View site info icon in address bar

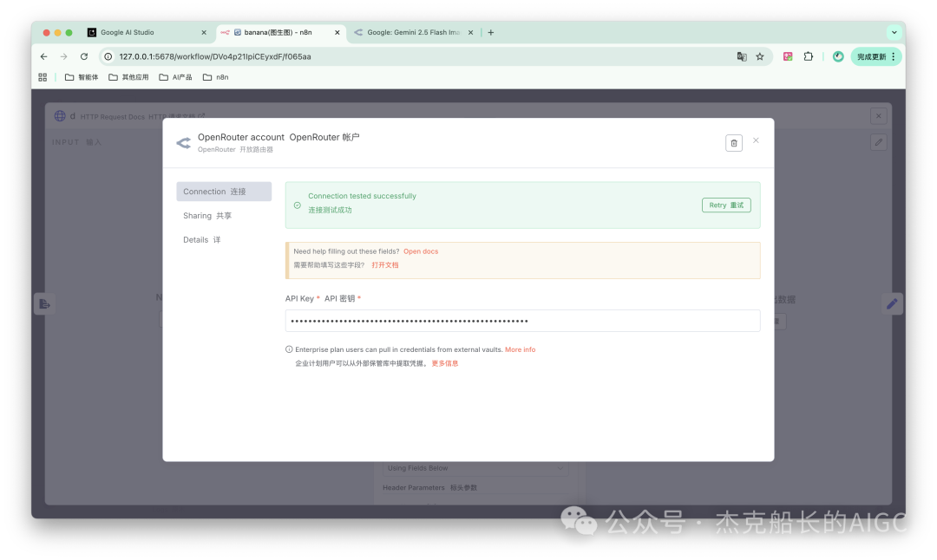[108, 56]
